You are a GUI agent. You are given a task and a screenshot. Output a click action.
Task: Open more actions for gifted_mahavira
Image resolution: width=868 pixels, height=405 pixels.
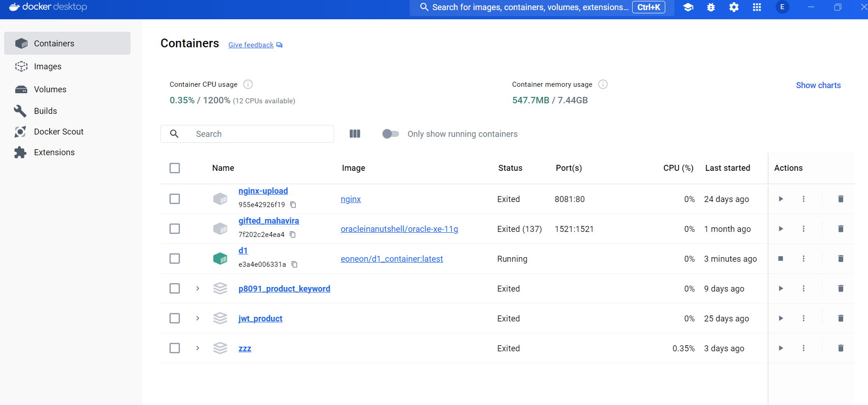804,229
